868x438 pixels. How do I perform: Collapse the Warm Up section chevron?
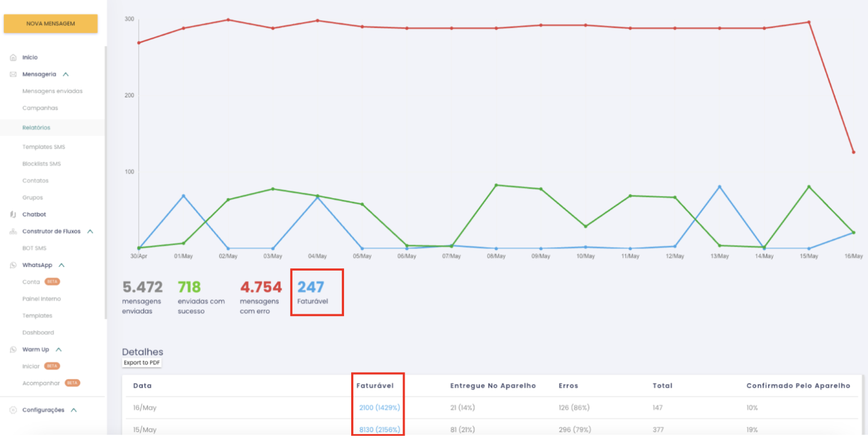point(59,350)
